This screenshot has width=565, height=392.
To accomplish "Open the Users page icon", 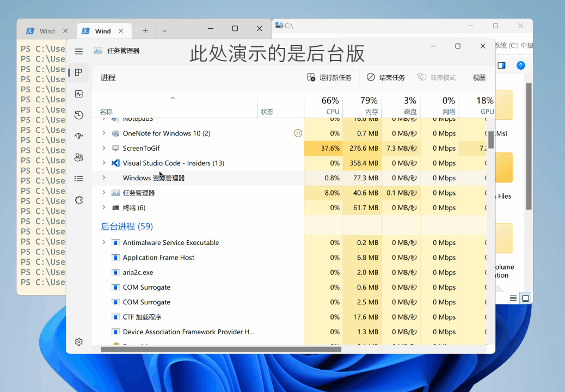I will point(78,157).
